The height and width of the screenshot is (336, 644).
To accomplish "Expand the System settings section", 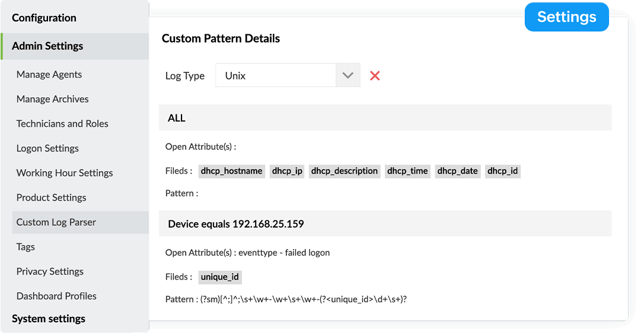I will coord(49,319).
